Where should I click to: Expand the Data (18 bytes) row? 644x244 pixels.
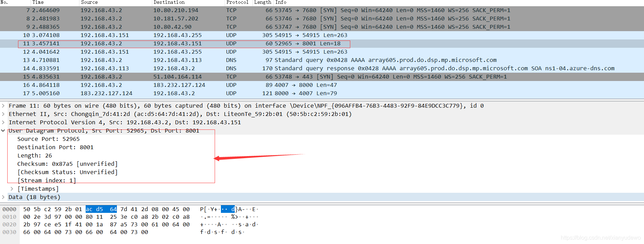point(3,197)
